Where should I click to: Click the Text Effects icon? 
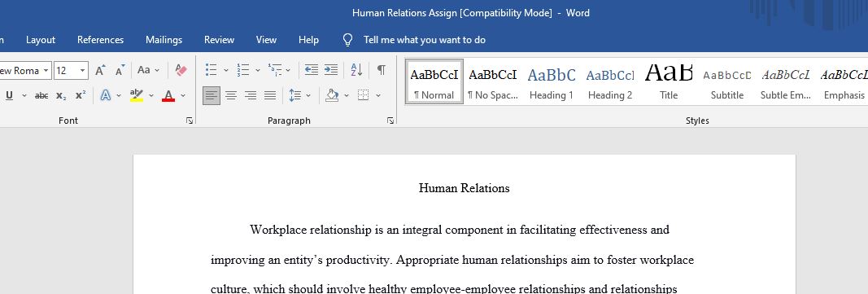coord(105,95)
